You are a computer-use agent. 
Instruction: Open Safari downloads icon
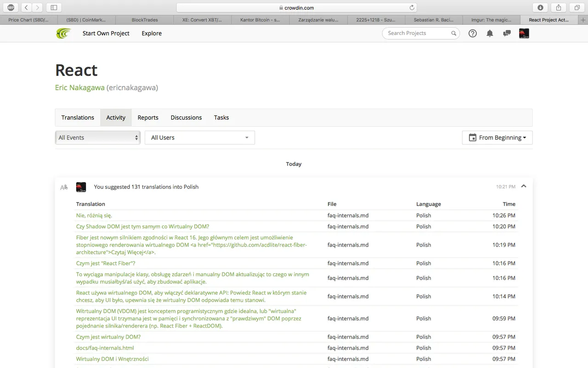(540, 7)
